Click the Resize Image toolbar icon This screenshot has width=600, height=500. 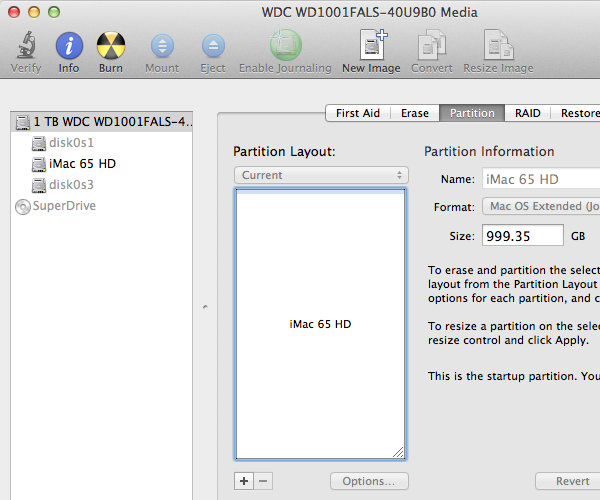tap(498, 45)
